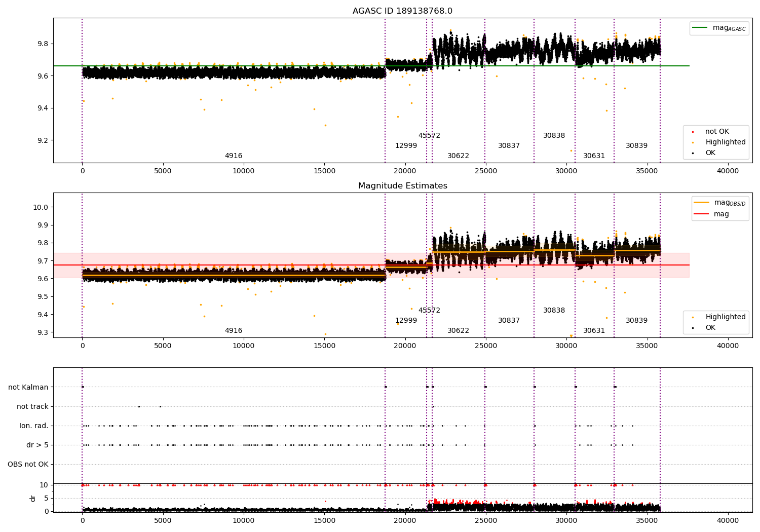Click the 'not OK' legend entry
This screenshot has height=532, width=760.
tap(717, 132)
